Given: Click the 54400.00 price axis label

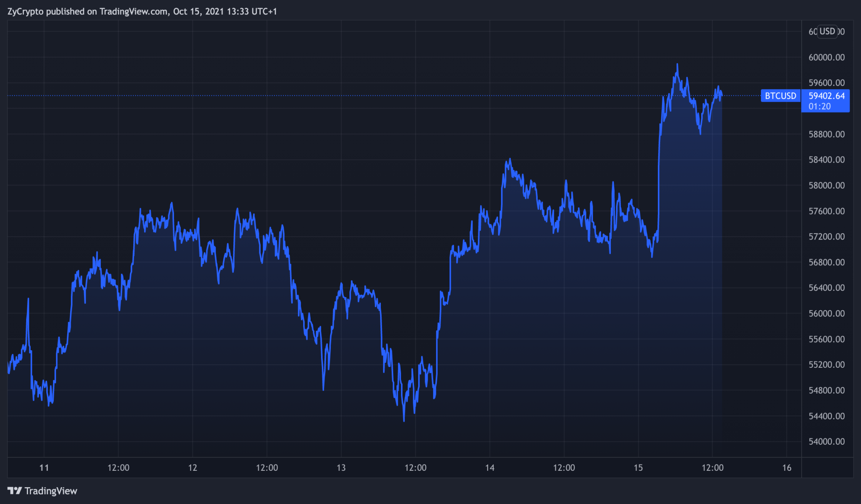Looking at the screenshot, I should pyautogui.click(x=827, y=416).
